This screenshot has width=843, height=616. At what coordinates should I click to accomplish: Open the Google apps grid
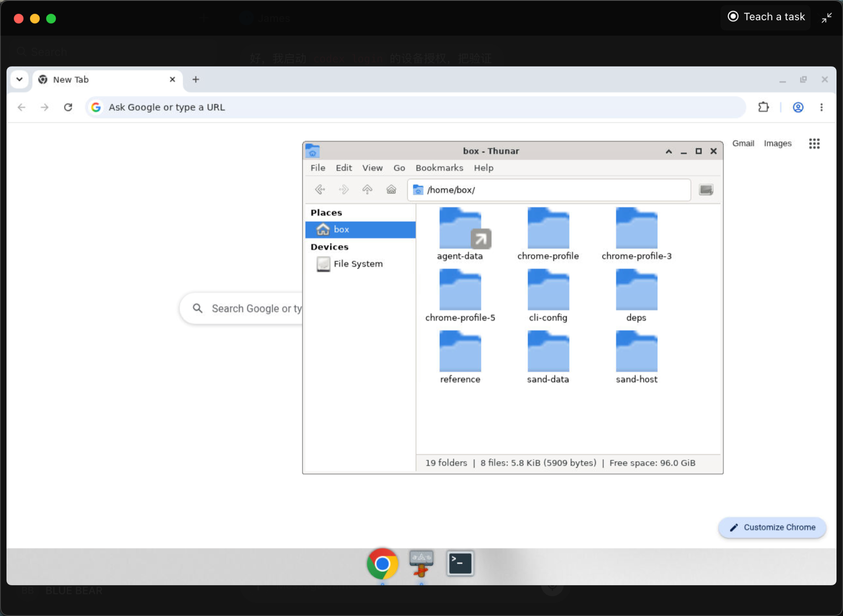[x=814, y=143]
